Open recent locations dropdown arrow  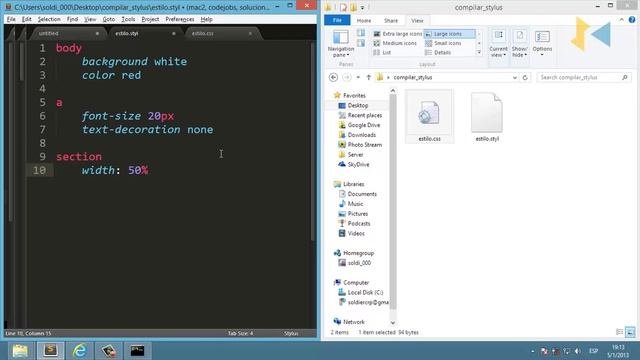tap(358, 77)
